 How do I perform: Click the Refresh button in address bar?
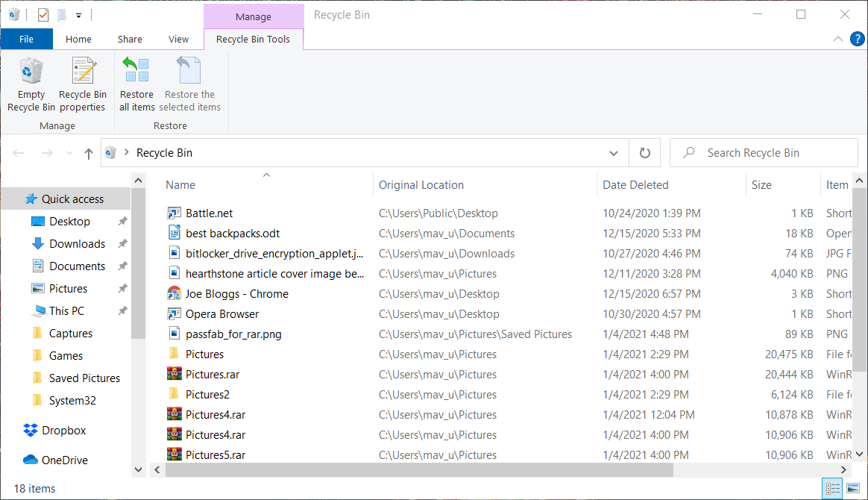click(645, 153)
